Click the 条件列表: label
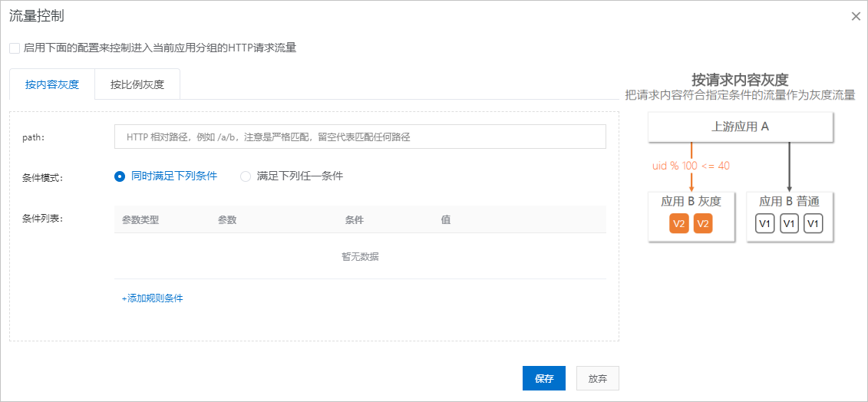Viewport: 868px width, 402px height. (x=43, y=218)
